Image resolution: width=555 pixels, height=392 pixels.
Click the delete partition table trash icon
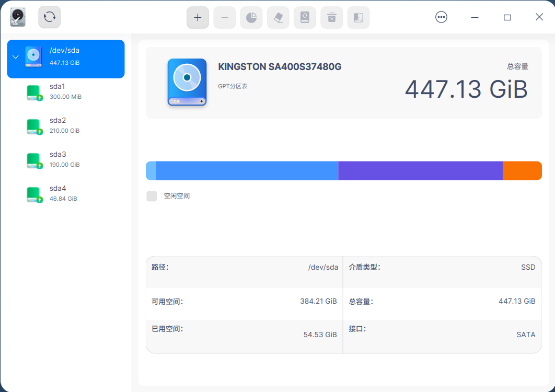coord(331,17)
